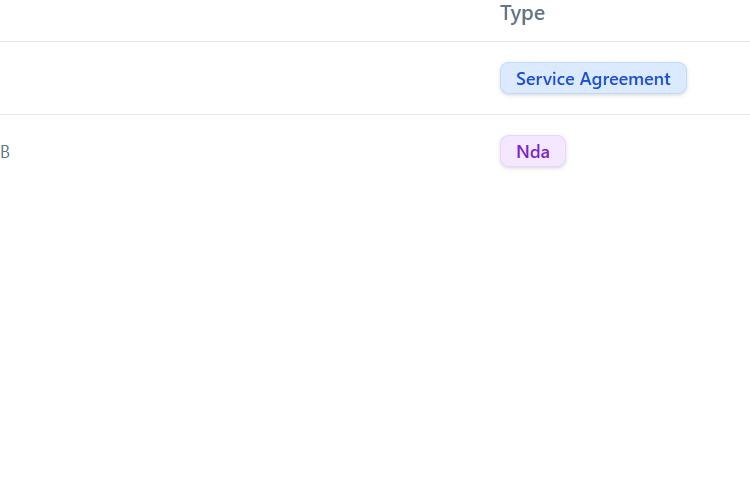Open the blue Service Agreement tag
750x500 pixels.
point(593,78)
